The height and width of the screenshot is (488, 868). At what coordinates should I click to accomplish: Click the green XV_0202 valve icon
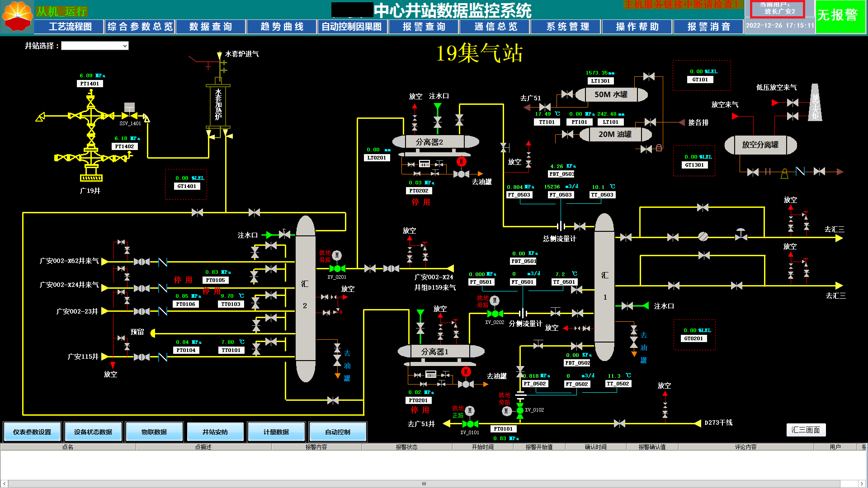point(495,314)
